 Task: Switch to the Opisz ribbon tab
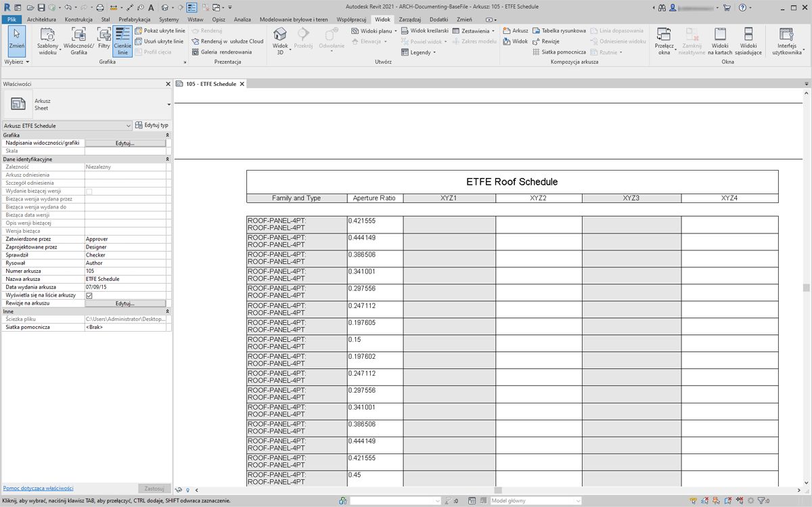(x=219, y=20)
